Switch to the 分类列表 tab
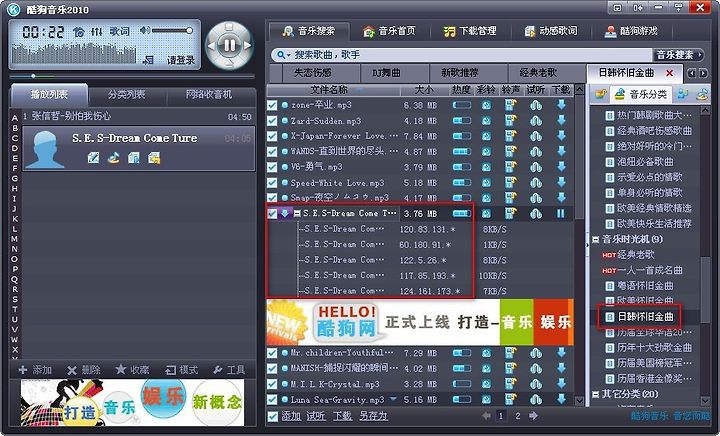This screenshot has width=720, height=436. (127, 95)
